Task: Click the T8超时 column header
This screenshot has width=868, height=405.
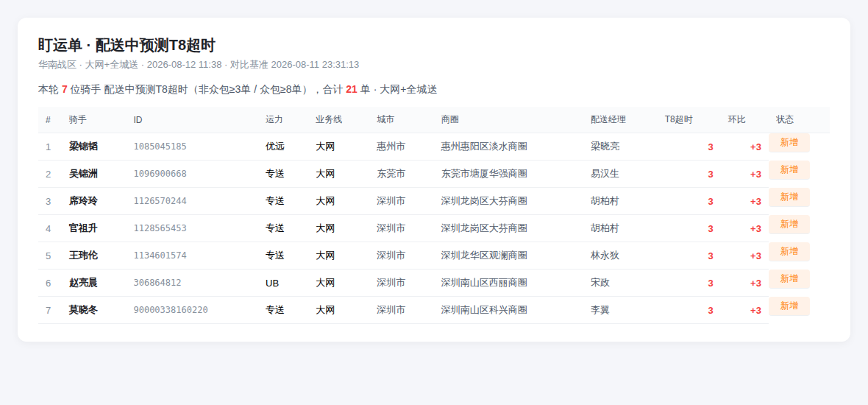Action: [679, 120]
